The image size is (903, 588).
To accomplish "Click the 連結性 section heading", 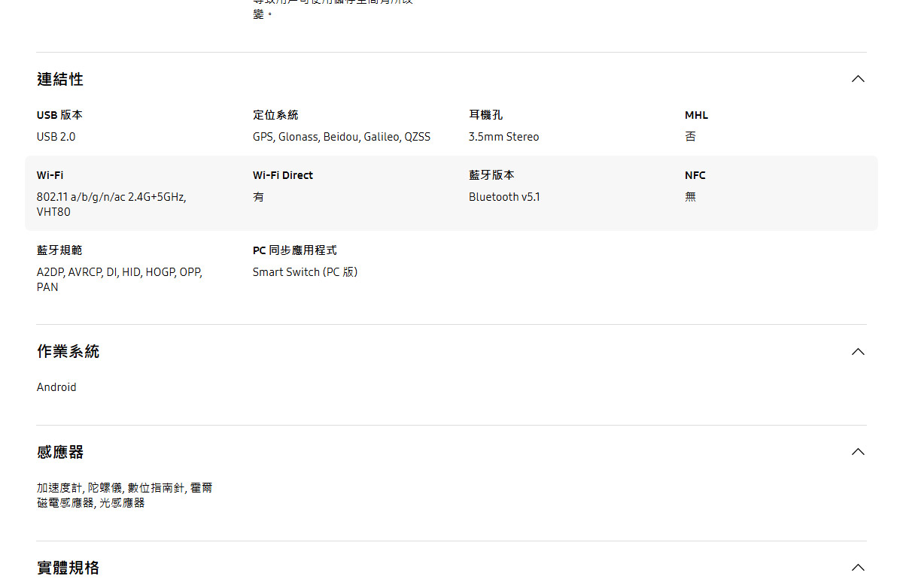I will coord(60,79).
